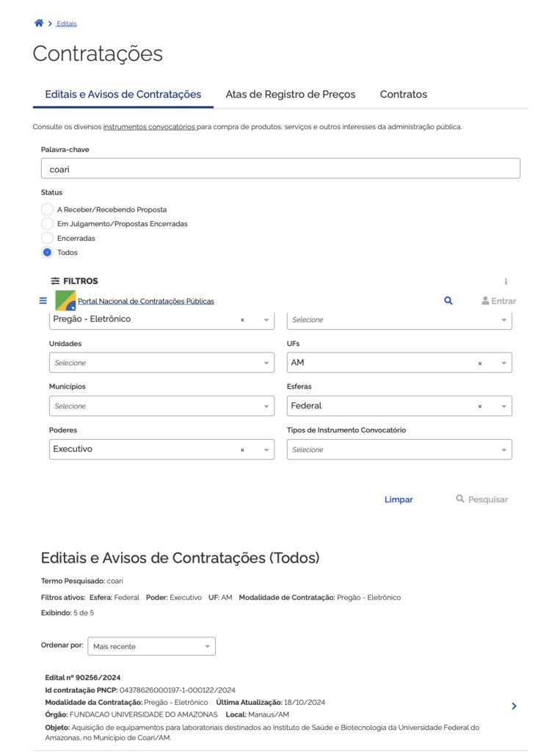Select Encerradas status option
Image resolution: width=560 pixels, height=752 pixels.
click(x=48, y=238)
